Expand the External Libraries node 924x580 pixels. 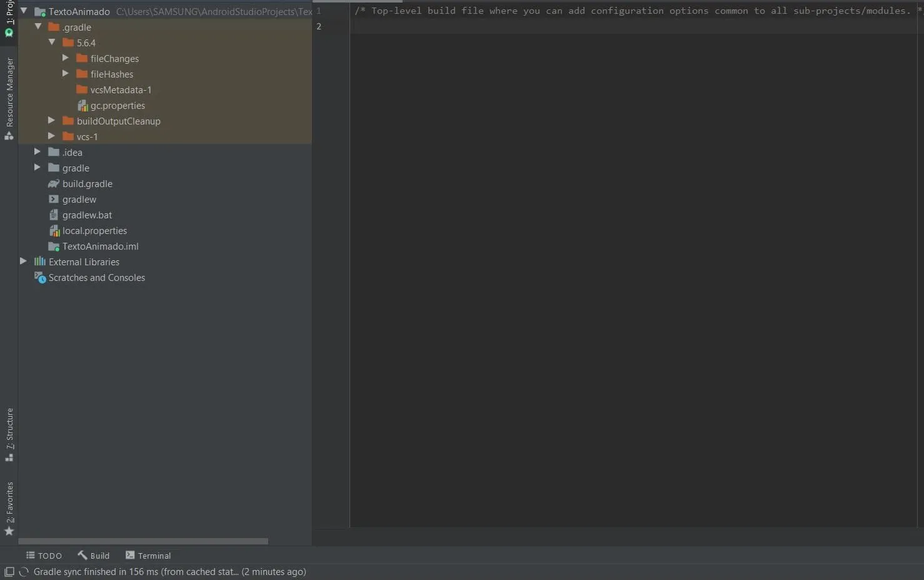click(23, 262)
